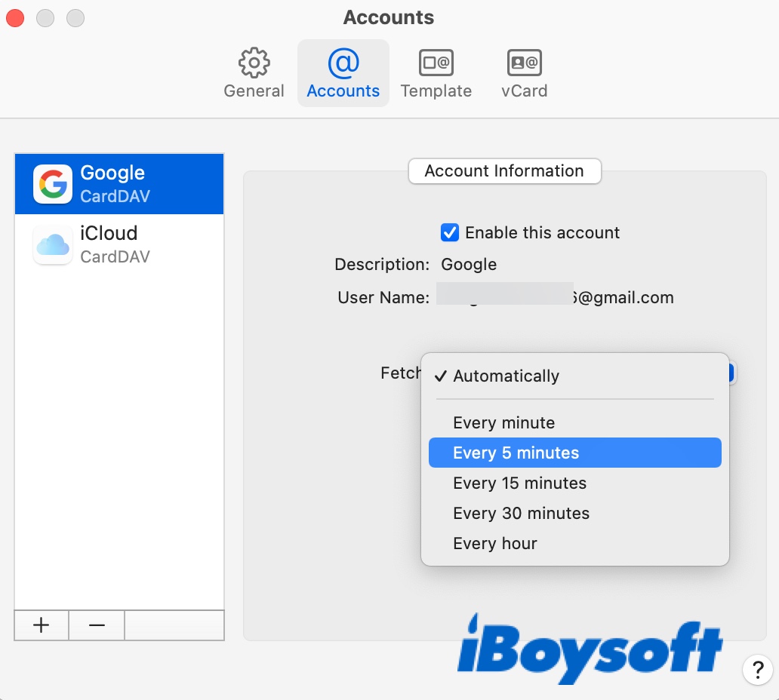This screenshot has height=700, width=779.
Task: Close the Accounts window
Action: 15,18
